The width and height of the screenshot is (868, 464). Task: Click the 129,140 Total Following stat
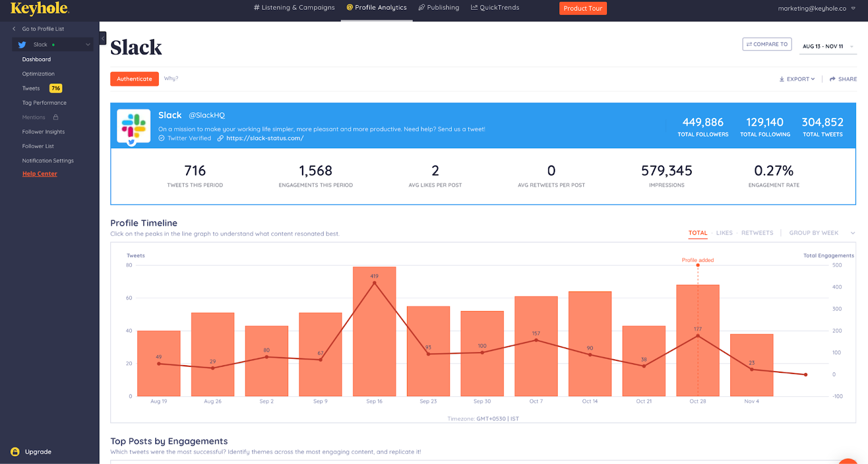pos(765,127)
